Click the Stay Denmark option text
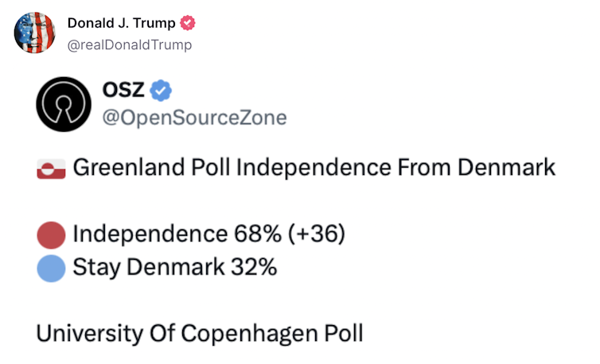 tap(149, 268)
